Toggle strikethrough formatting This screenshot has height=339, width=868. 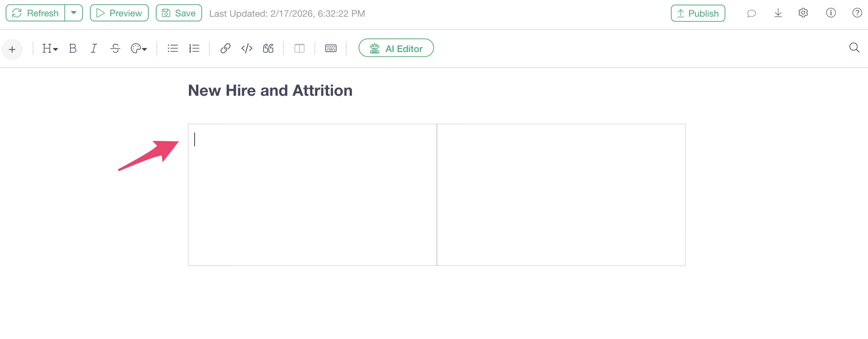tap(115, 49)
